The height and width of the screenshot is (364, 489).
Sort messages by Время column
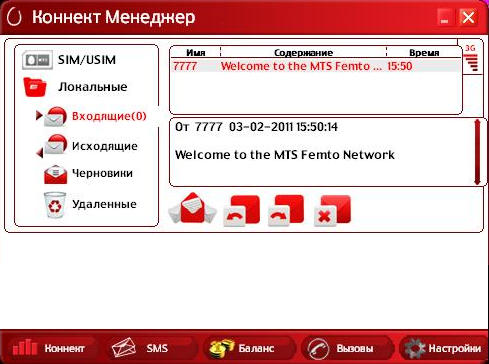click(x=424, y=53)
